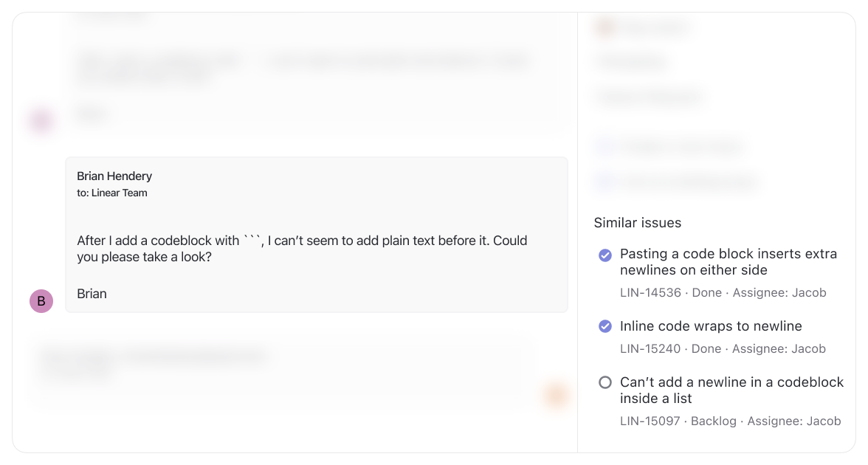Click the LIN-15240 issue identifier
Viewport: 868px width, 465px height.
click(650, 348)
